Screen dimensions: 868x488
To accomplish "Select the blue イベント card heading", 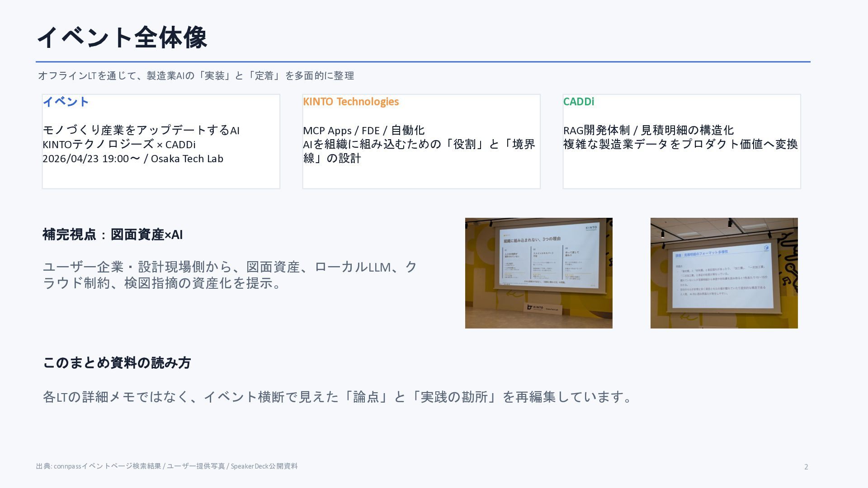I will click(66, 102).
